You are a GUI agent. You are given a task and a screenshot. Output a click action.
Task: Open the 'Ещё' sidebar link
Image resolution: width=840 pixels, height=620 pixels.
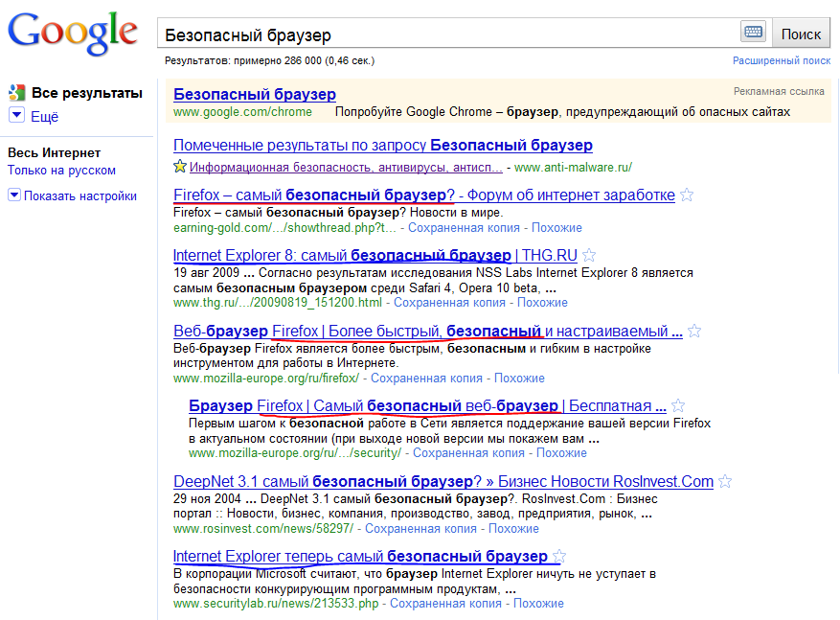click(x=44, y=117)
